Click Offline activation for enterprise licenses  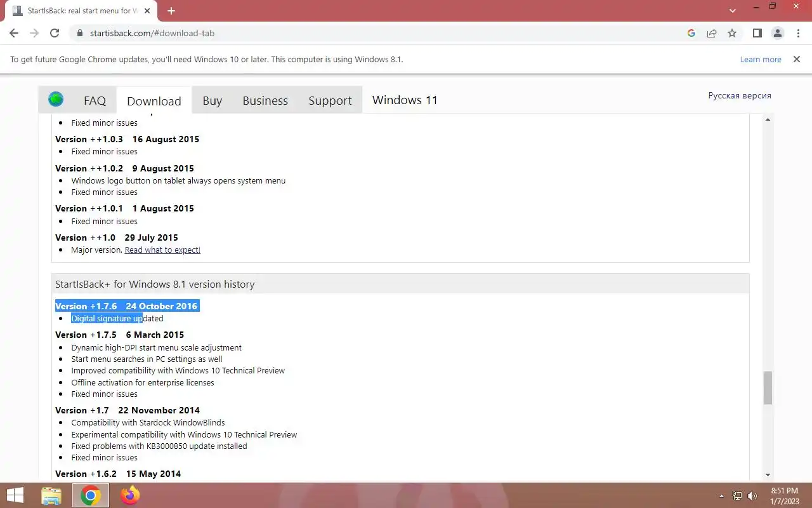click(143, 382)
